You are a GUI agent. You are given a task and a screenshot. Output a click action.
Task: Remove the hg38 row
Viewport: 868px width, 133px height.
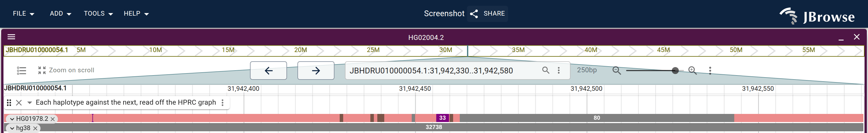[x=35, y=128]
